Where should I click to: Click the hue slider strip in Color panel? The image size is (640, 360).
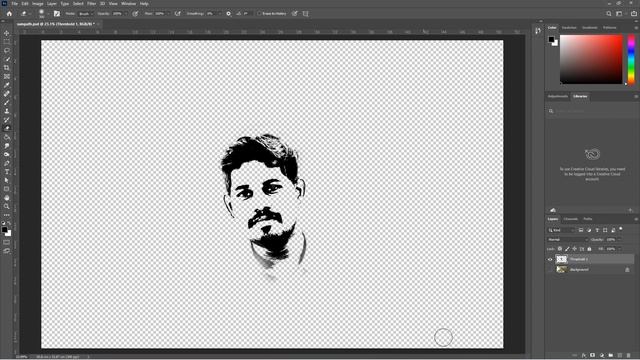(631, 60)
